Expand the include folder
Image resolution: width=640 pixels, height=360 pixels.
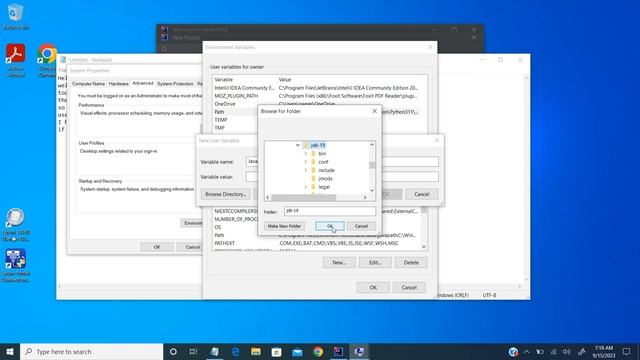coord(306,170)
